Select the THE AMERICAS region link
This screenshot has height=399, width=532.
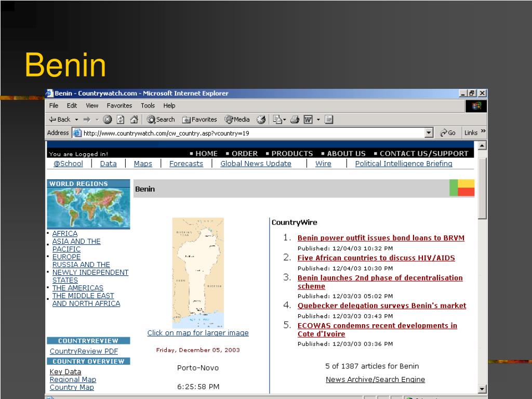(78, 288)
